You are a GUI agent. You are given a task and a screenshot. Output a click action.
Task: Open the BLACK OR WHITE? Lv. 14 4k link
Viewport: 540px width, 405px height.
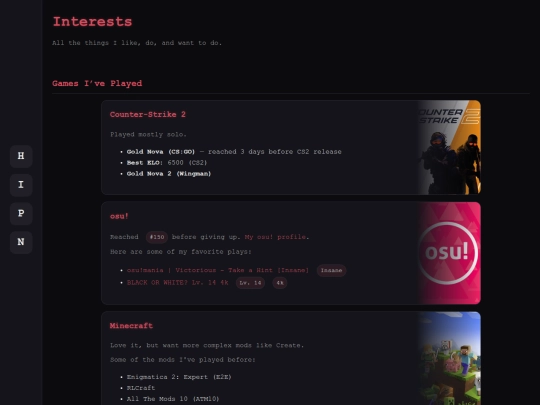click(x=177, y=283)
